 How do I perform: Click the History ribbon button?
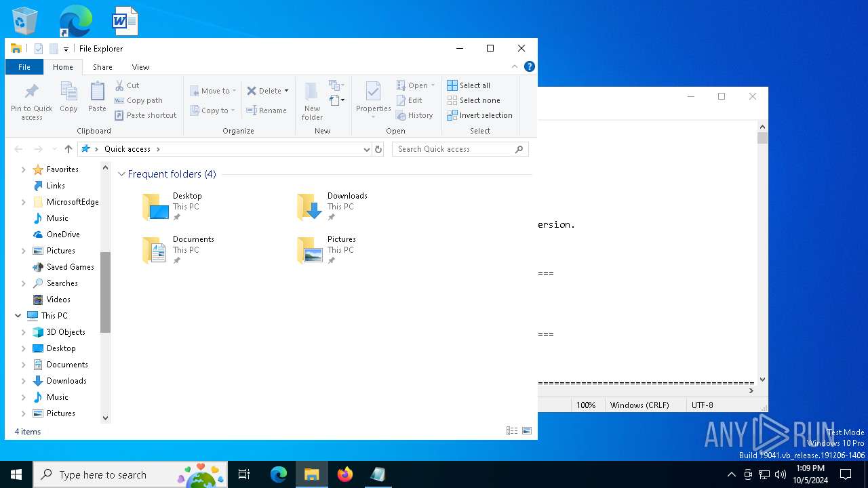(414, 115)
